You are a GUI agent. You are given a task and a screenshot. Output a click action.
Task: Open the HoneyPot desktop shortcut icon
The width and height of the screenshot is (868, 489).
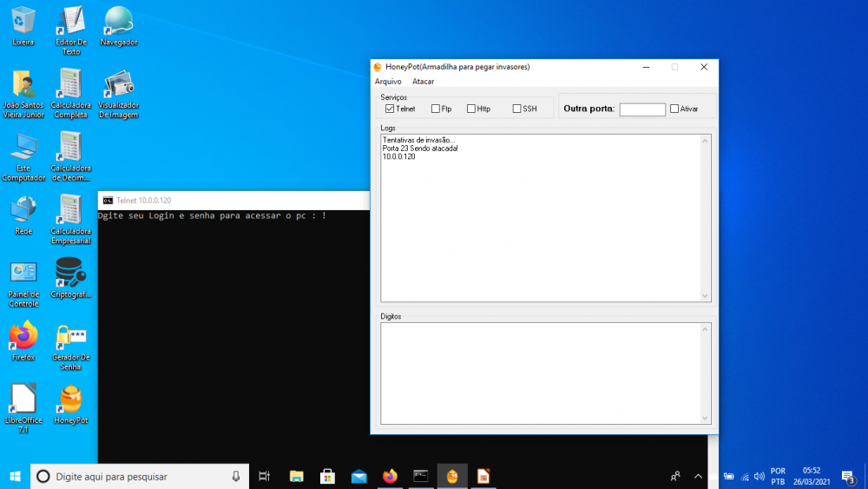click(70, 400)
